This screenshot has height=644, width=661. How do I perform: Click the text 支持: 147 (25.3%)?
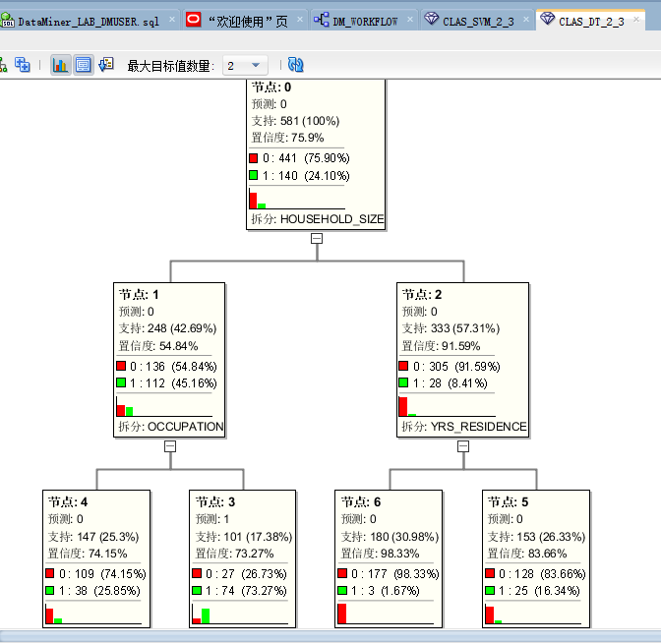click(93, 537)
